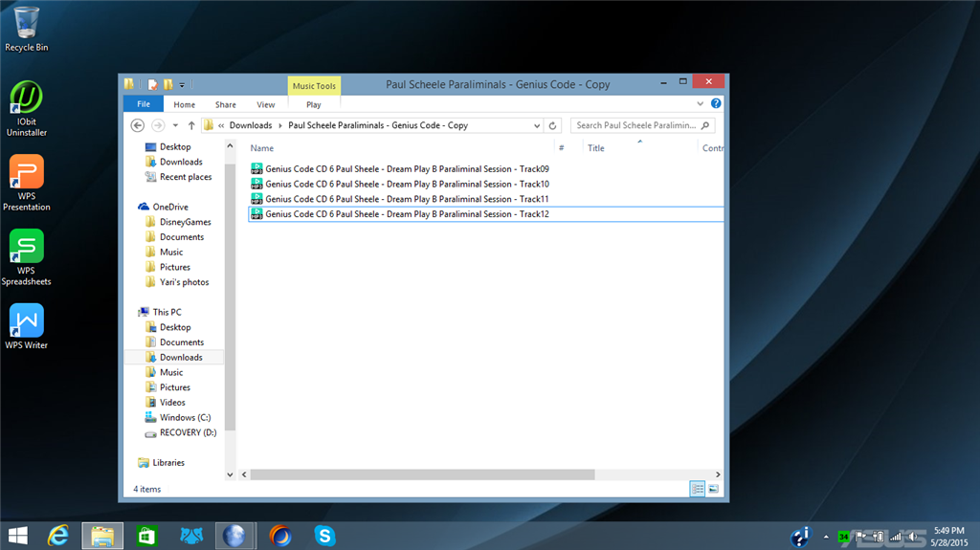Click navigation pane scroll down arrow
The height and width of the screenshot is (550, 980).
tap(230, 474)
